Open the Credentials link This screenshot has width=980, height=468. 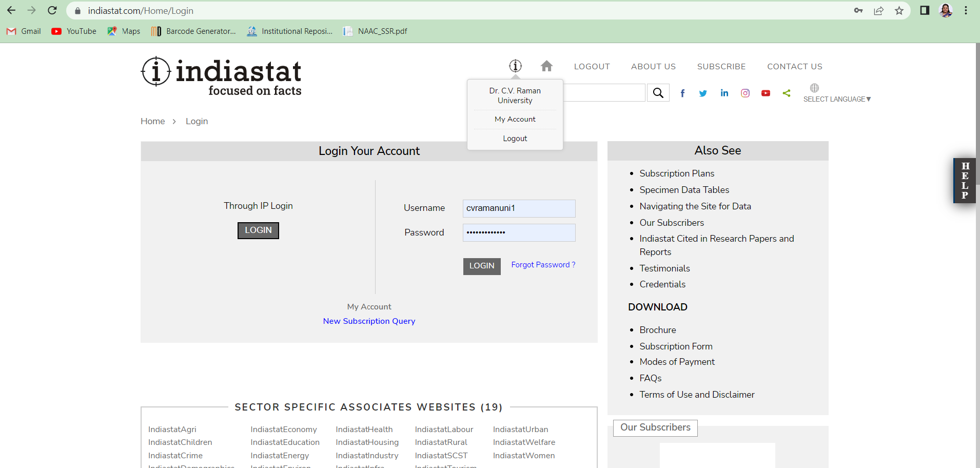coord(662,284)
